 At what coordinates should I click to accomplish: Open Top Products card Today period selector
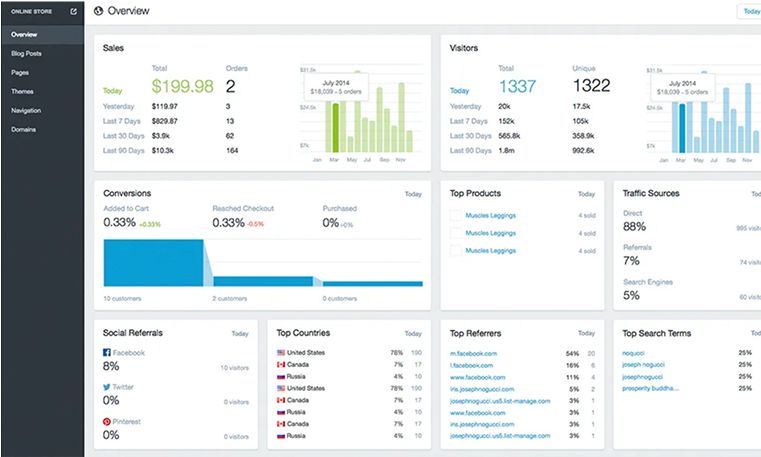[x=586, y=194]
